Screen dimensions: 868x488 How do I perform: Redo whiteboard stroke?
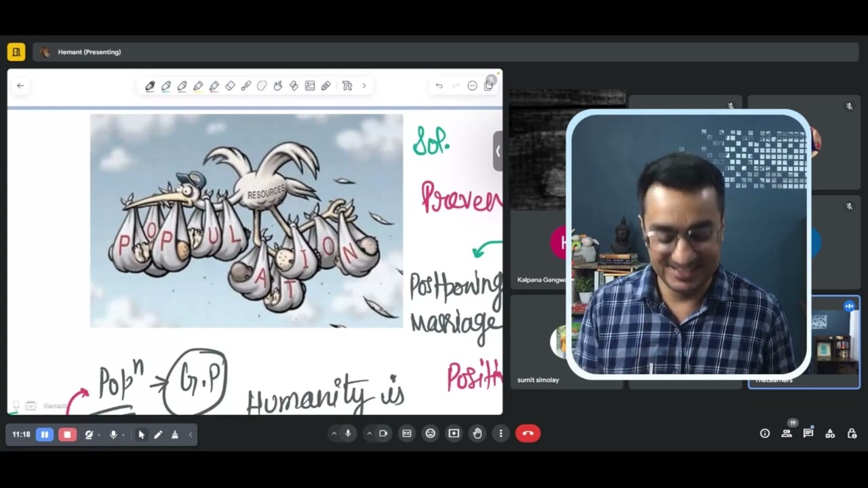(x=456, y=85)
